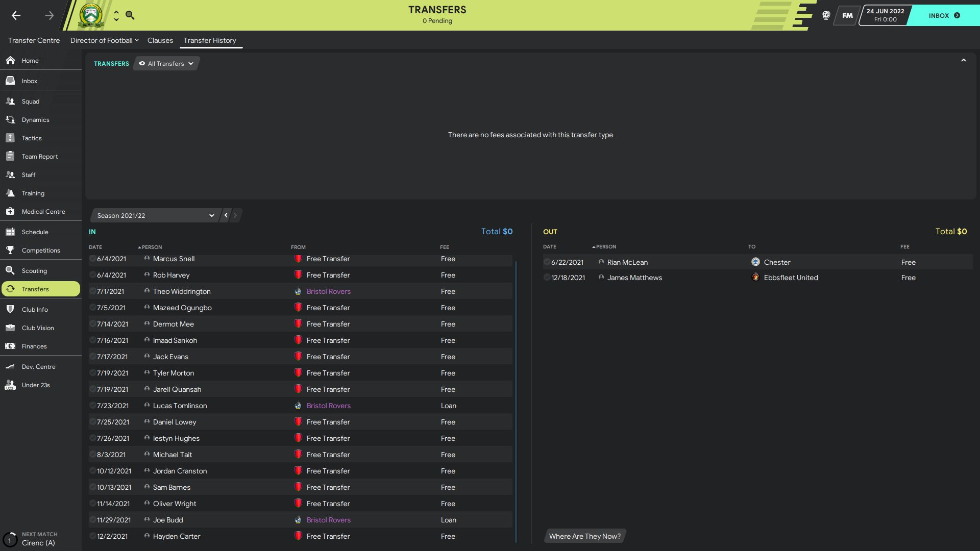This screenshot has width=980, height=551.
Task: Toggle the circle beside James Matthews row
Action: [547, 278]
